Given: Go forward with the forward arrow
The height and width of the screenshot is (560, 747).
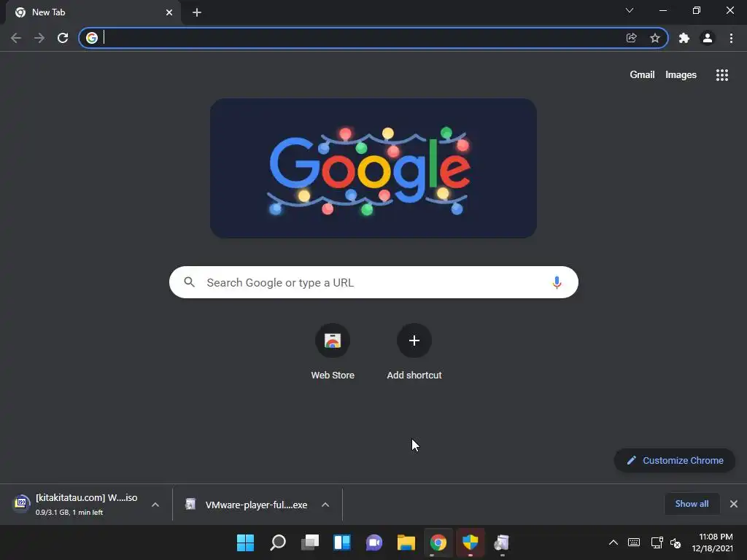Looking at the screenshot, I should coord(39,38).
